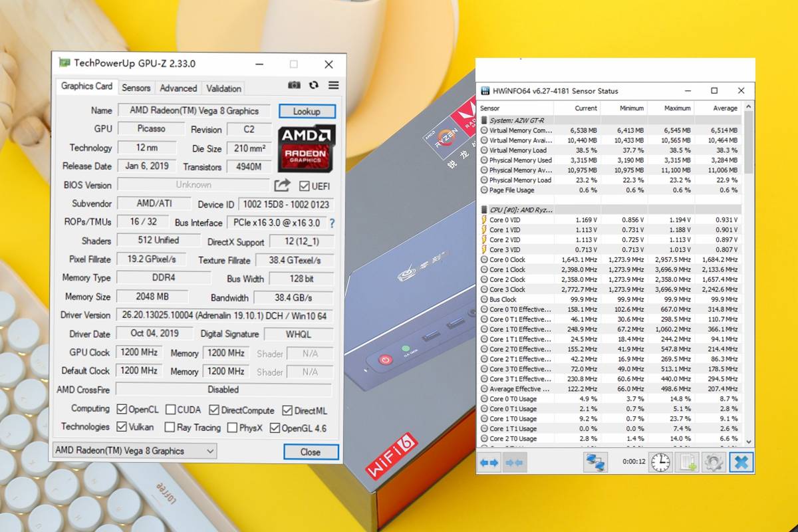Open the AMD Radeon Vega 8 GPU dropdown

pyautogui.click(x=134, y=451)
